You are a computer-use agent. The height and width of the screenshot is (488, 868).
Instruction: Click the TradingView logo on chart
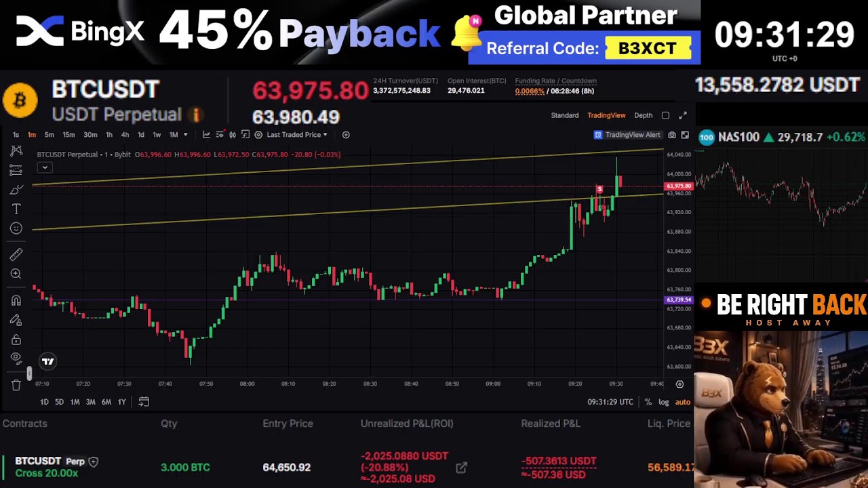[x=47, y=361]
